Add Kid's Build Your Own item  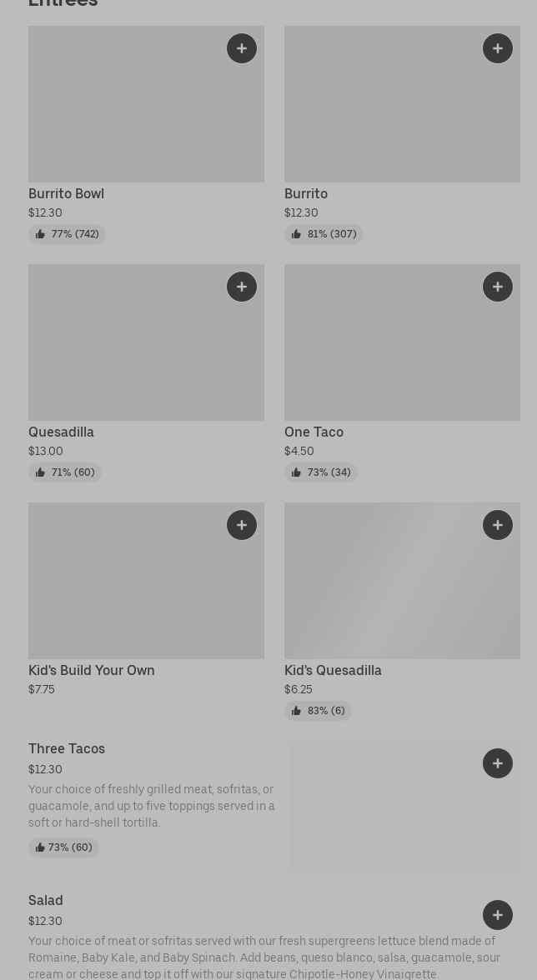(x=242, y=525)
